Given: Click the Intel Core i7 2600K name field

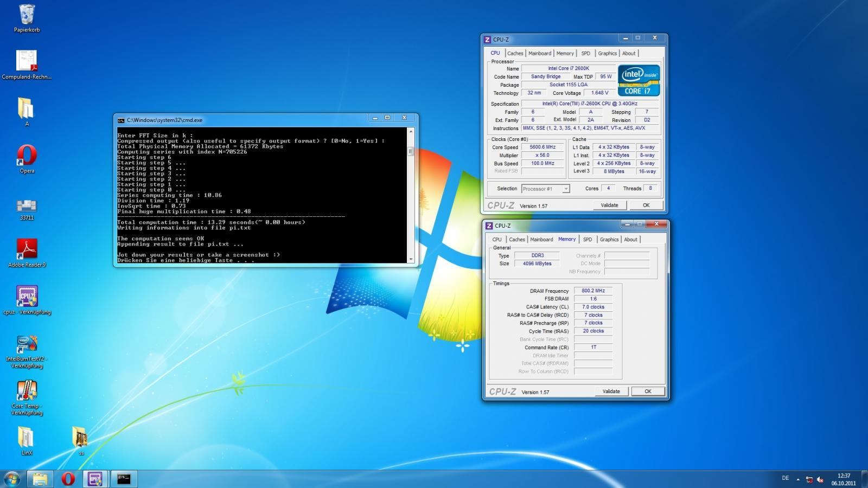Looking at the screenshot, I should point(568,68).
